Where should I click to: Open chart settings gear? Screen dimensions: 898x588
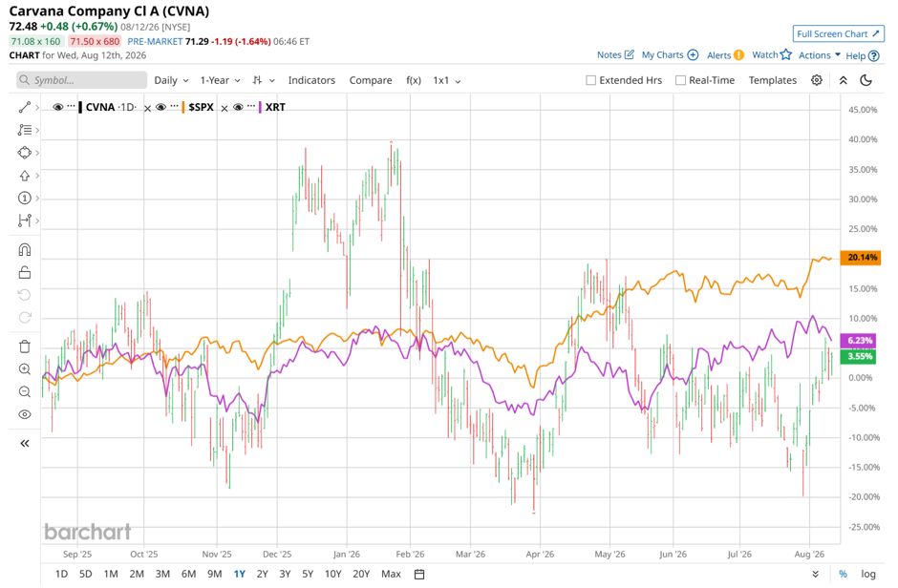tap(817, 80)
